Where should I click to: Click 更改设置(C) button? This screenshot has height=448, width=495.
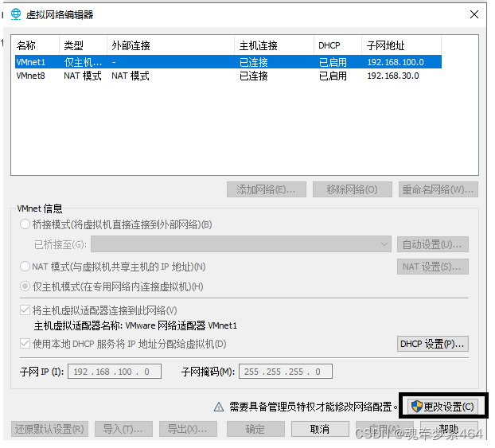click(x=443, y=407)
